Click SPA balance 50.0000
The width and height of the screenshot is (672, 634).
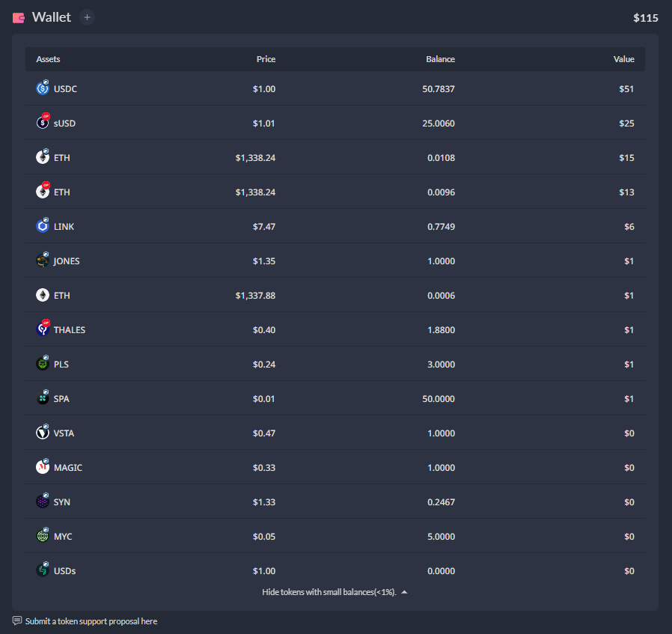point(439,399)
